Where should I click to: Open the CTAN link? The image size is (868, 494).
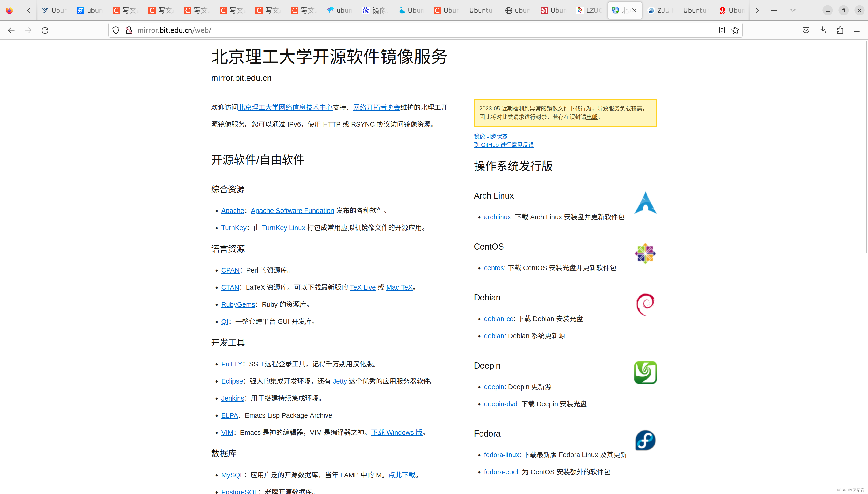[x=230, y=287]
